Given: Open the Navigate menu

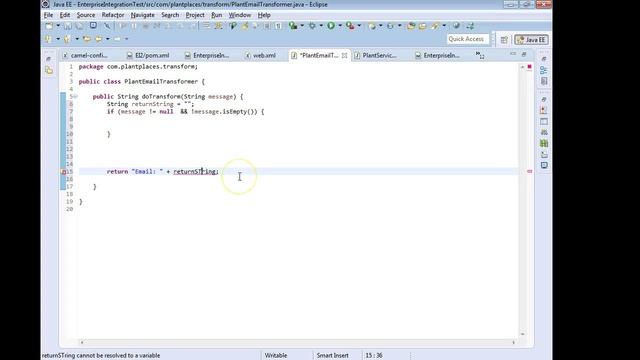Looking at the screenshot, I should pos(142,15).
